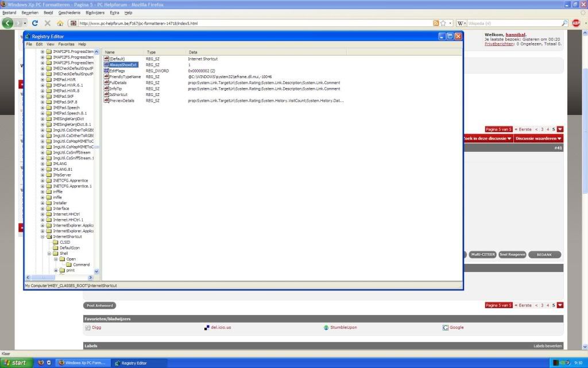This screenshot has height=368, width=588.
Task: Click the Firefox back arrow button
Action: [x=8, y=23]
